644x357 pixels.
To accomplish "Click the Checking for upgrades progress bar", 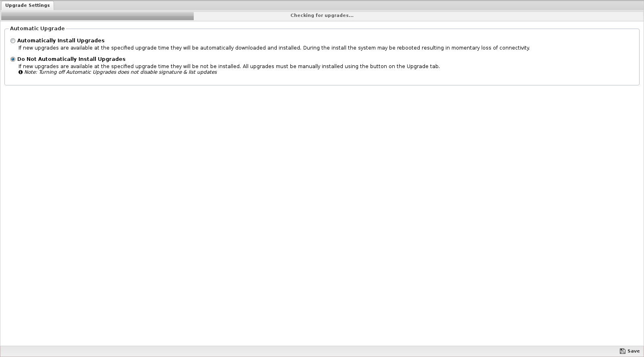I will (x=322, y=16).
